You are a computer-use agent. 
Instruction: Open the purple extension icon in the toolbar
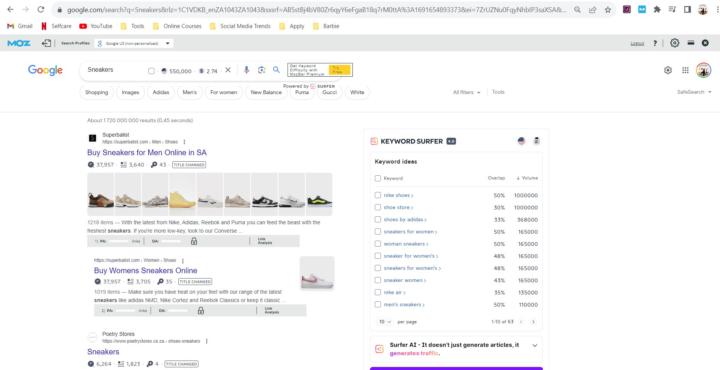tap(627, 9)
